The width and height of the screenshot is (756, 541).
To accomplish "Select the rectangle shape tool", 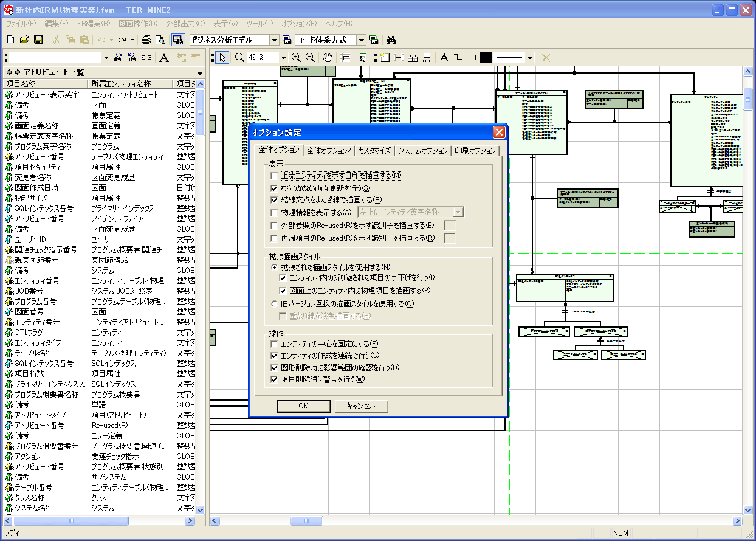I will [x=472, y=57].
